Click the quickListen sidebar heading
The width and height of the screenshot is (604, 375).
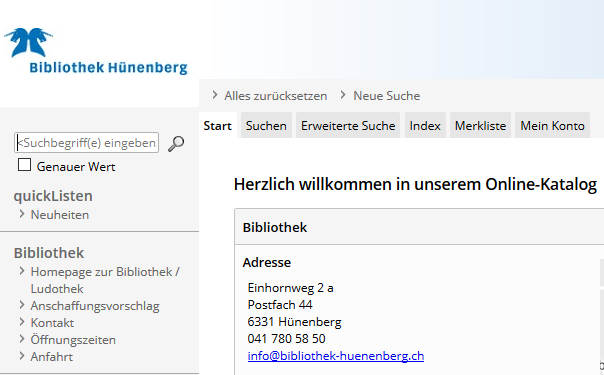click(x=53, y=196)
